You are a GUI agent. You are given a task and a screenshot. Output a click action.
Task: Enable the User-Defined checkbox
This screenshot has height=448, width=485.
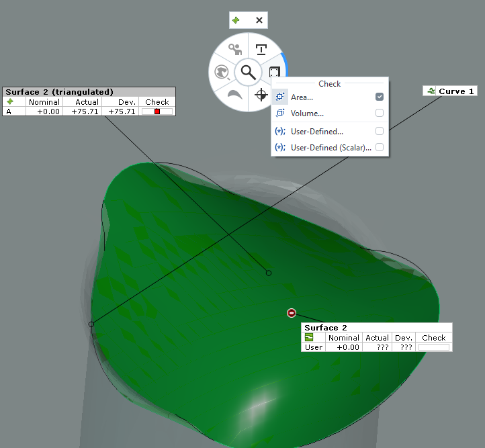pos(380,131)
